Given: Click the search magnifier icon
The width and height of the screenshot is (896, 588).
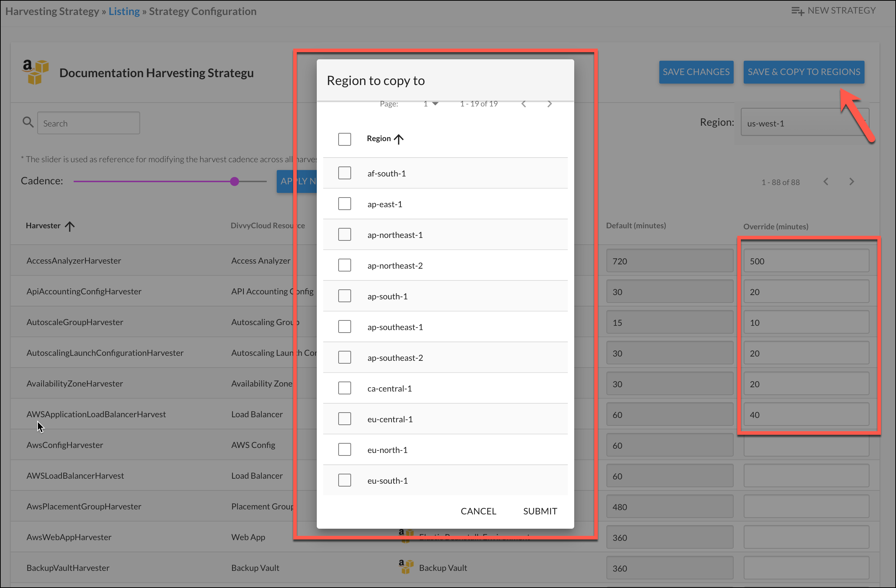Looking at the screenshot, I should click(x=28, y=122).
